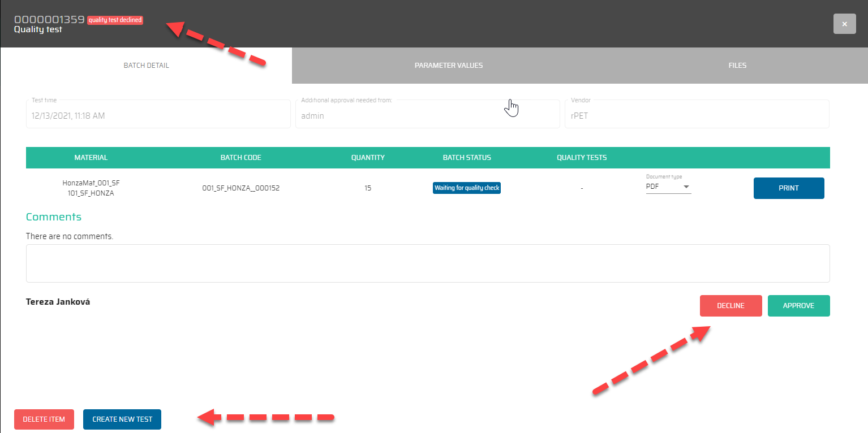
Task: Click the red quality test declined badge
Action: tap(115, 20)
